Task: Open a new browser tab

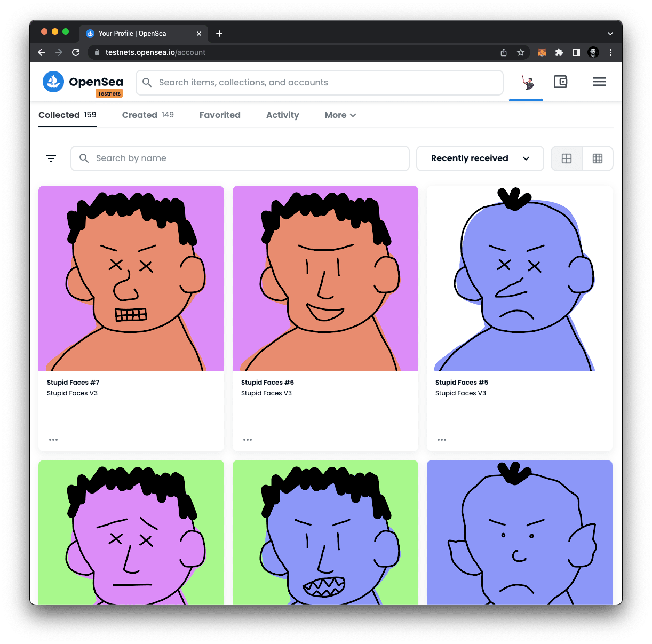Action: pyautogui.click(x=219, y=34)
